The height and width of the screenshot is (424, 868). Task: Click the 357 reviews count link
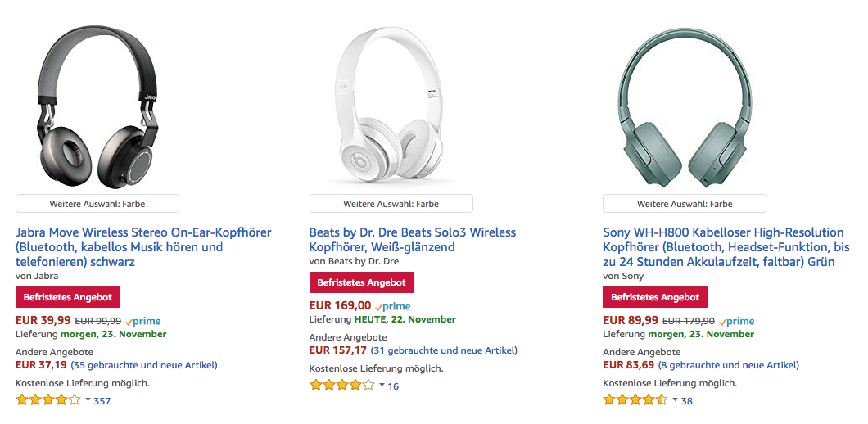(x=102, y=401)
